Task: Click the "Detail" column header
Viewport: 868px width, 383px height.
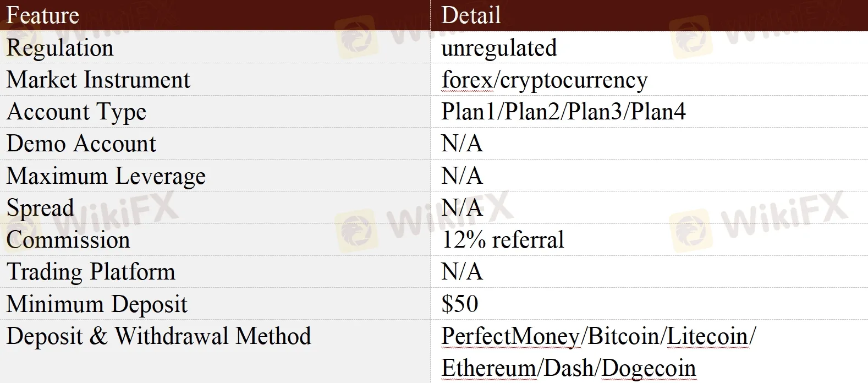Action: pos(471,15)
